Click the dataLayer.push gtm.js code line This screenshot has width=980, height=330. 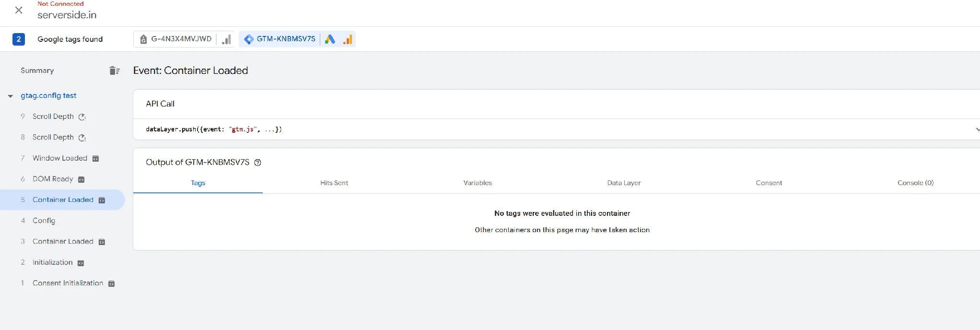pyautogui.click(x=214, y=130)
